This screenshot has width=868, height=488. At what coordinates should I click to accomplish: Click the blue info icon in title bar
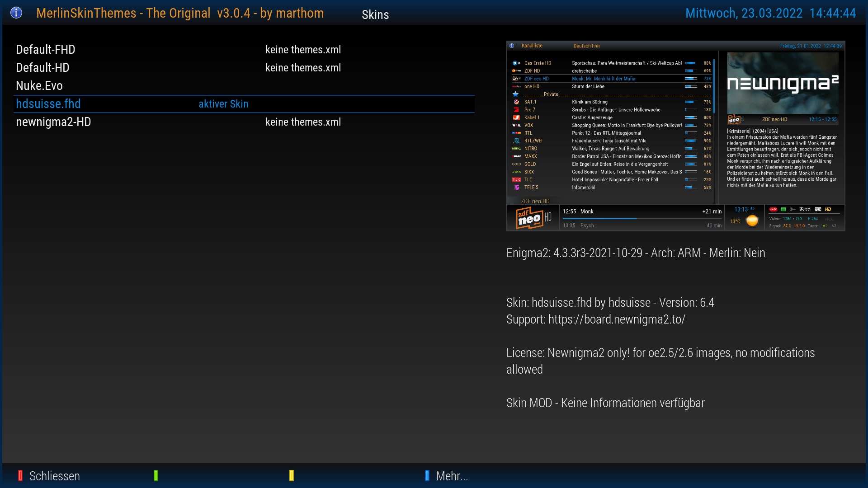tap(16, 13)
